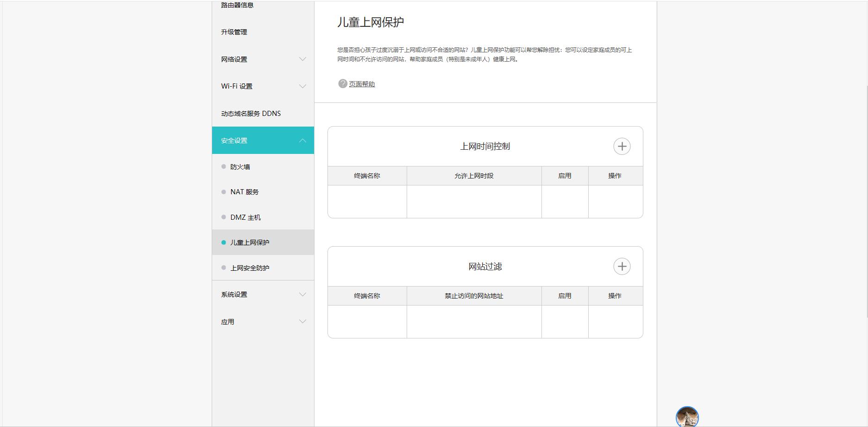The width and height of the screenshot is (868, 427).
Task: Select the bullet icon beside 上网安全防护
Action: 223,268
